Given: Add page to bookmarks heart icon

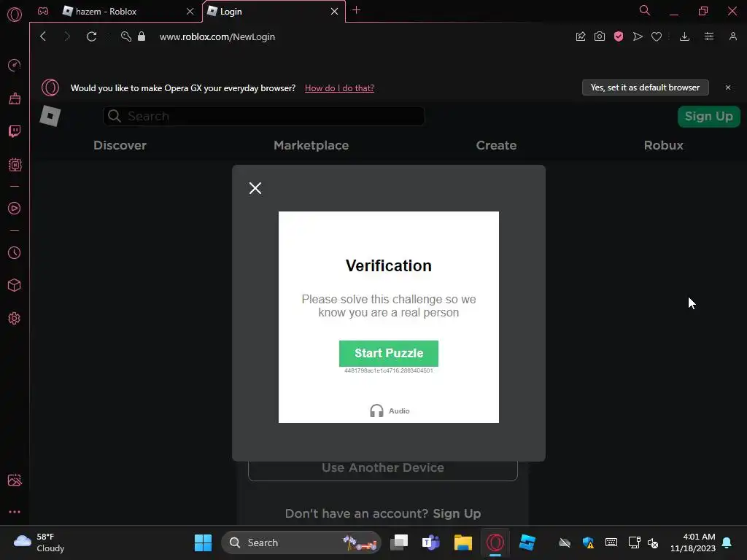Looking at the screenshot, I should pyautogui.click(x=657, y=36).
